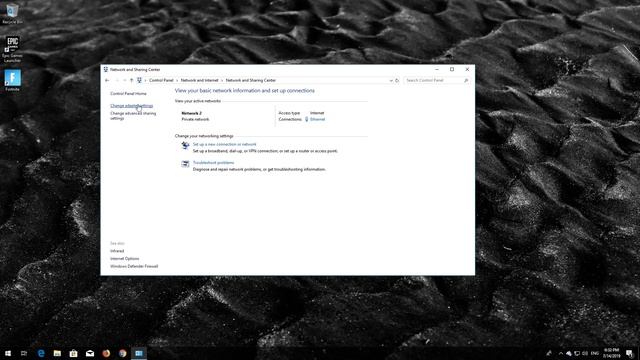Screen dimensions: 640x360
Task: Click the Network 2 name text
Action: point(191,113)
